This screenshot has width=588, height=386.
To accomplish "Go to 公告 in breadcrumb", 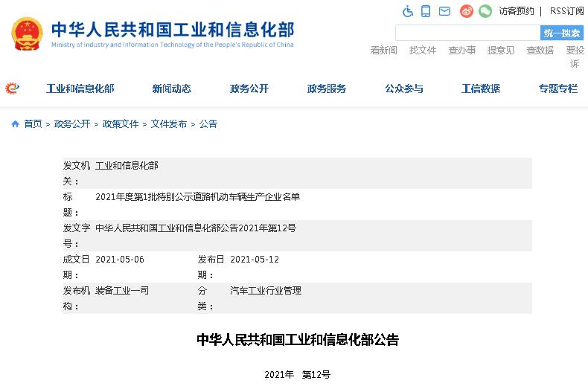I will [208, 124].
